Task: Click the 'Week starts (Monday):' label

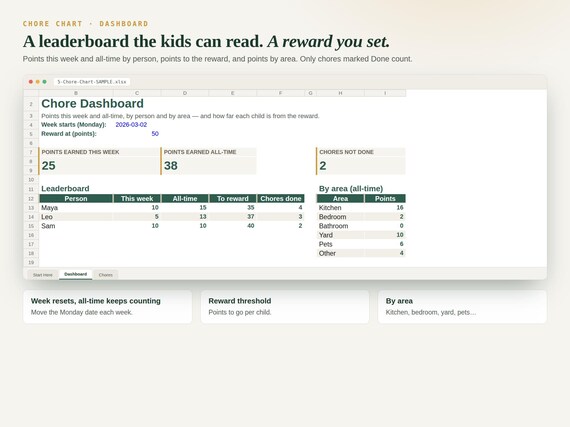Action: click(x=74, y=125)
